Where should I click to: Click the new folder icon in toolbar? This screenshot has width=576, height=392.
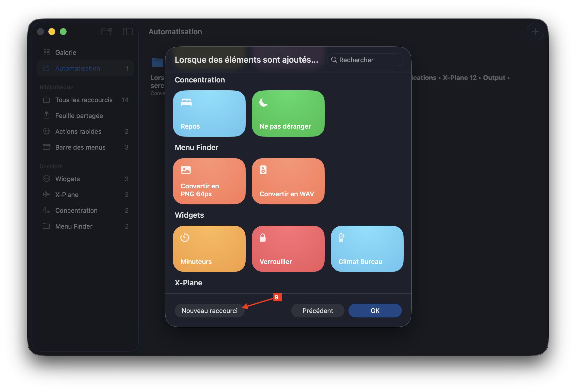click(107, 32)
